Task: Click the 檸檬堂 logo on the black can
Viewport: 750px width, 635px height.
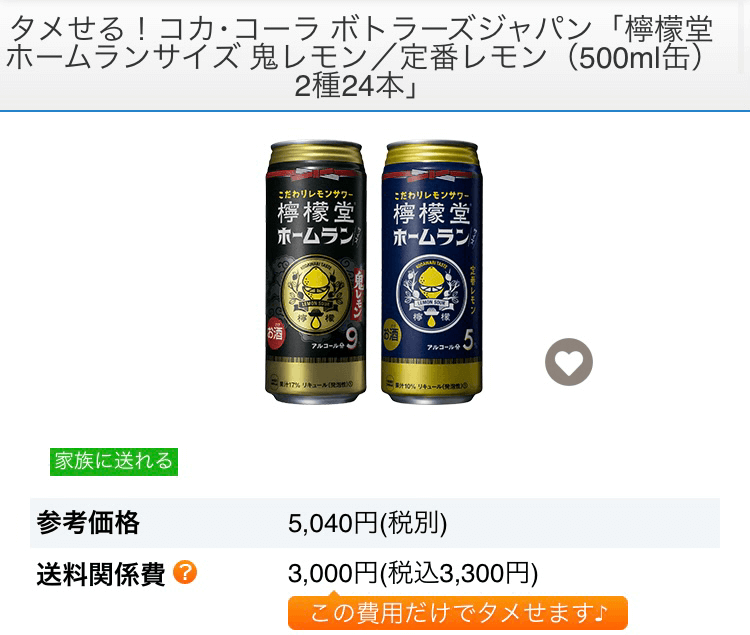Action: [x=316, y=213]
